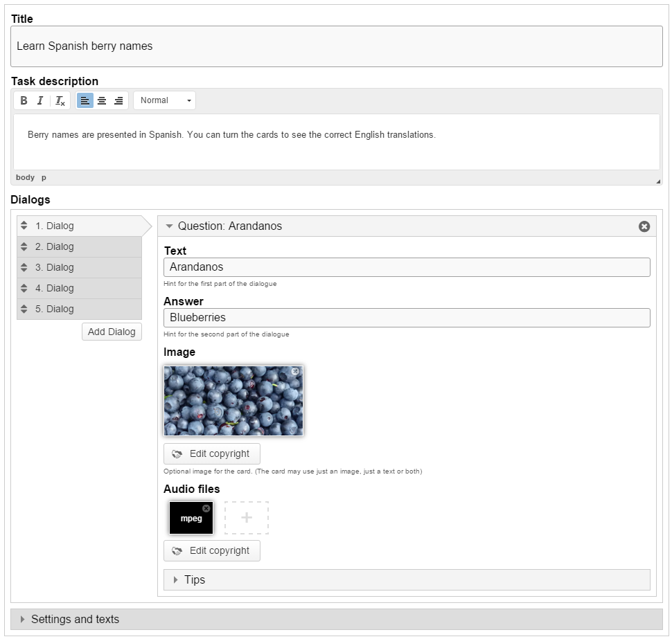Click the Text field containing Arandanos
The image size is (672, 639).
[407, 267]
